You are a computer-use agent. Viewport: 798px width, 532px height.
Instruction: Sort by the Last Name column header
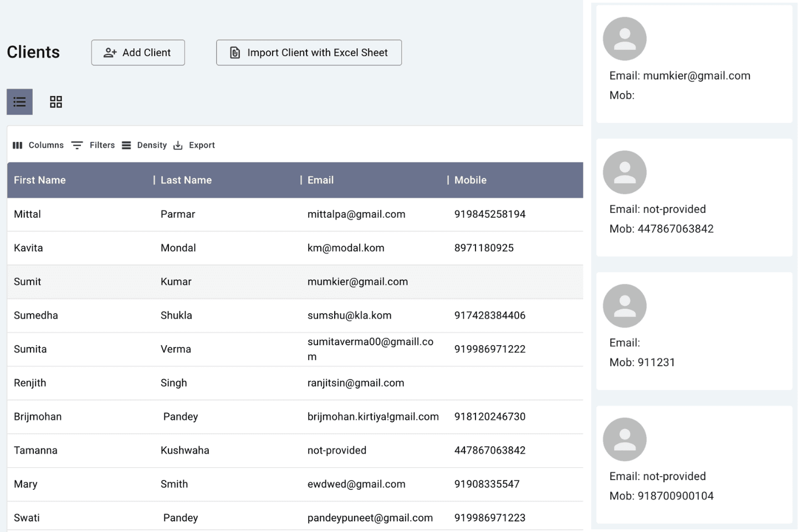pyautogui.click(x=186, y=180)
